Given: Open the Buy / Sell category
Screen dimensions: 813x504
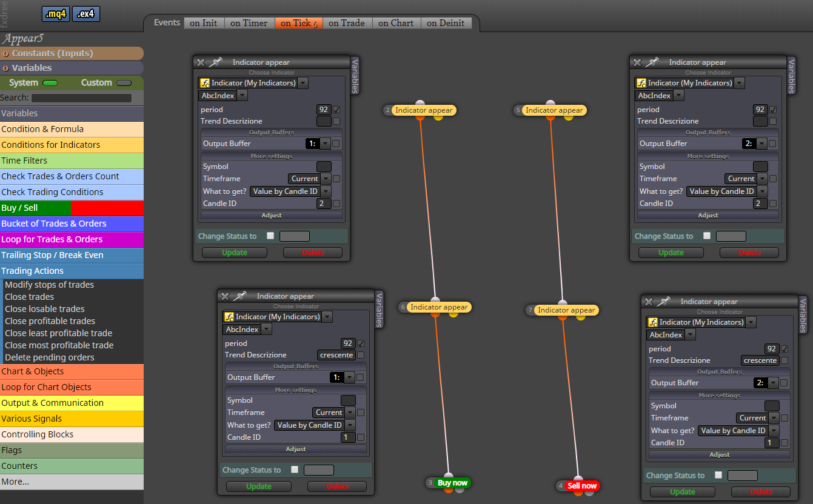Looking at the screenshot, I should point(72,208).
